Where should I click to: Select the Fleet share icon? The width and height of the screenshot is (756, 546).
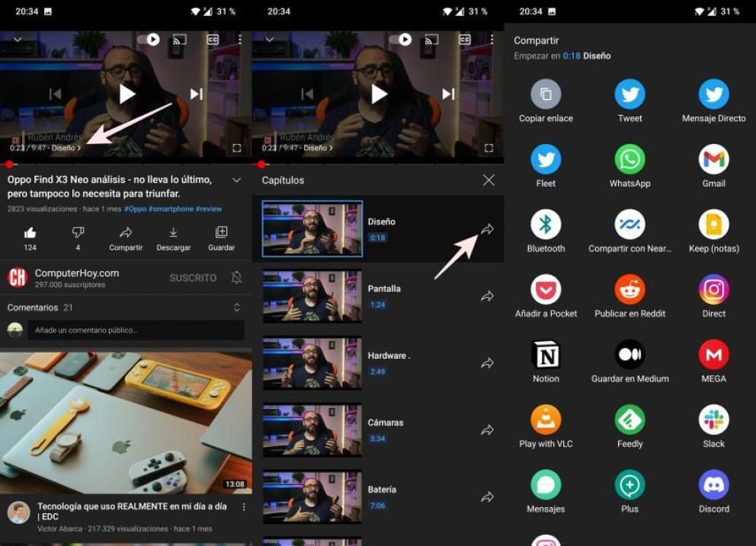[x=546, y=159]
